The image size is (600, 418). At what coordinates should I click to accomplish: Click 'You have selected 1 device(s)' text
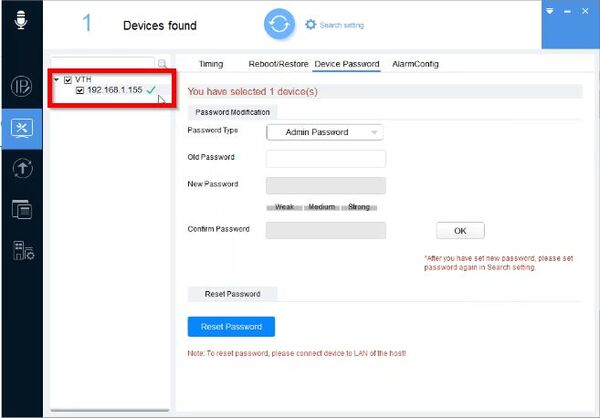(x=253, y=91)
